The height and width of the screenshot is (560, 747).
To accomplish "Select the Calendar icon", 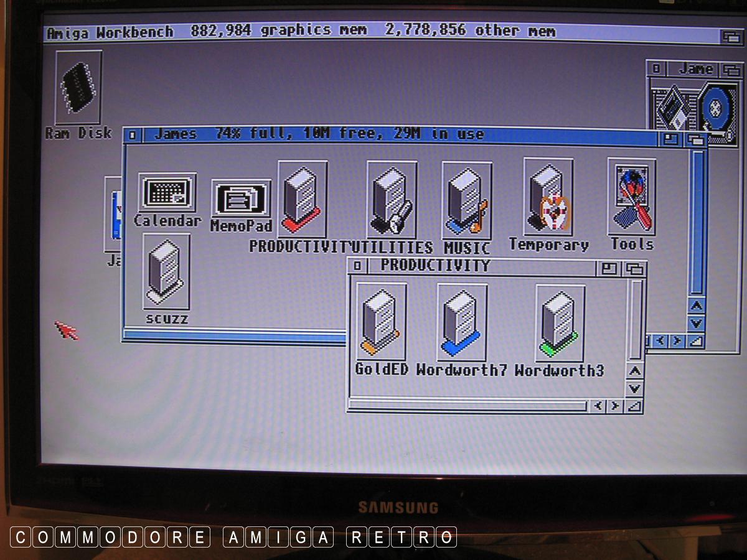I will (167, 194).
